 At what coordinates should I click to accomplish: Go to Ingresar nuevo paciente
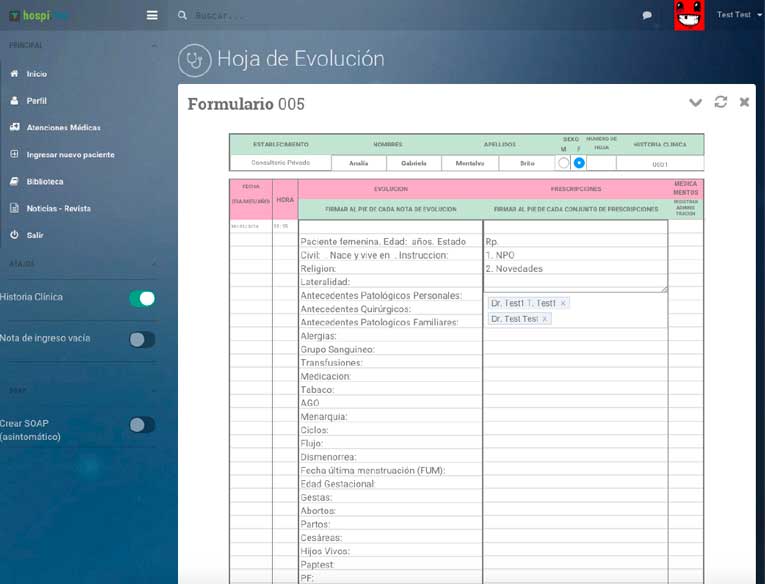point(70,155)
